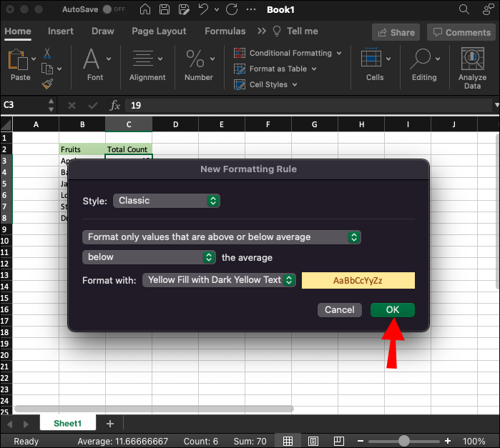Click the Paste clipboard icon
The width and height of the screenshot is (500, 448).
[17, 60]
